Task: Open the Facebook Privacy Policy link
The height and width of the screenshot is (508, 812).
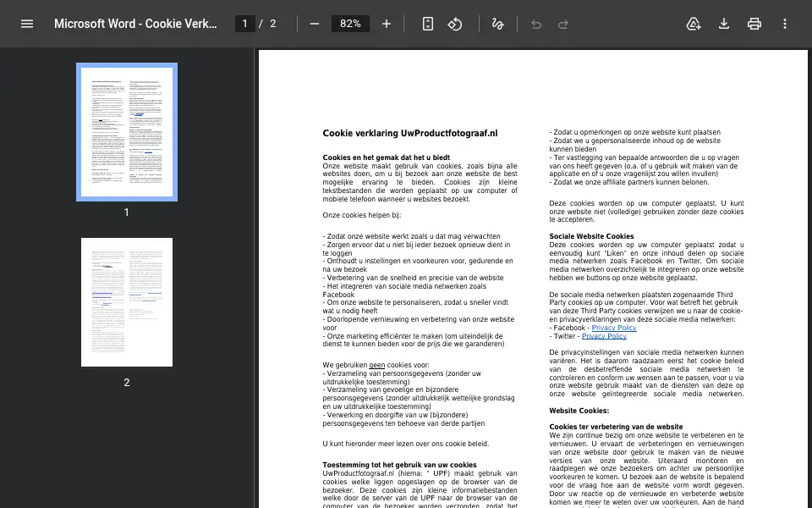Action: click(614, 328)
